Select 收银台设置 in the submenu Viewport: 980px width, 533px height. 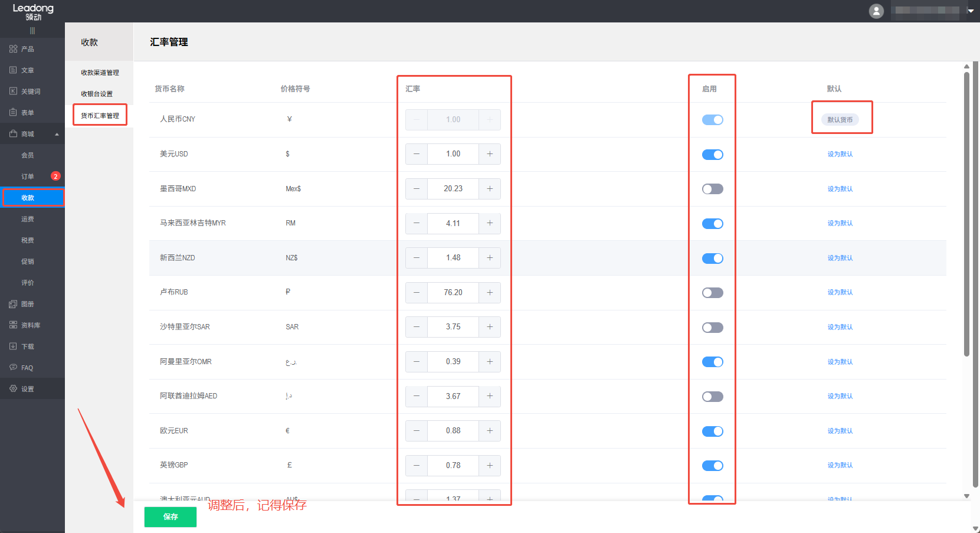(97, 94)
